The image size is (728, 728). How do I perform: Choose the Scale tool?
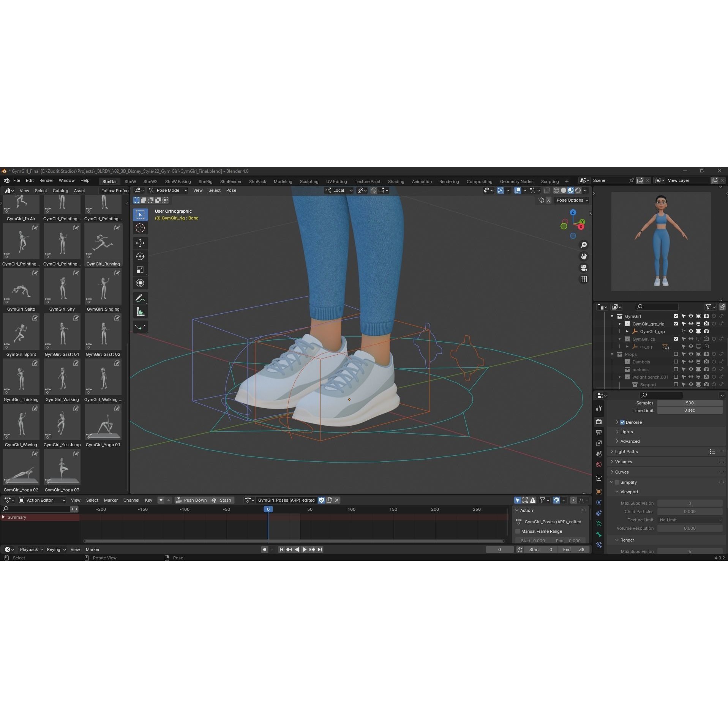pyautogui.click(x=140, y=270)
